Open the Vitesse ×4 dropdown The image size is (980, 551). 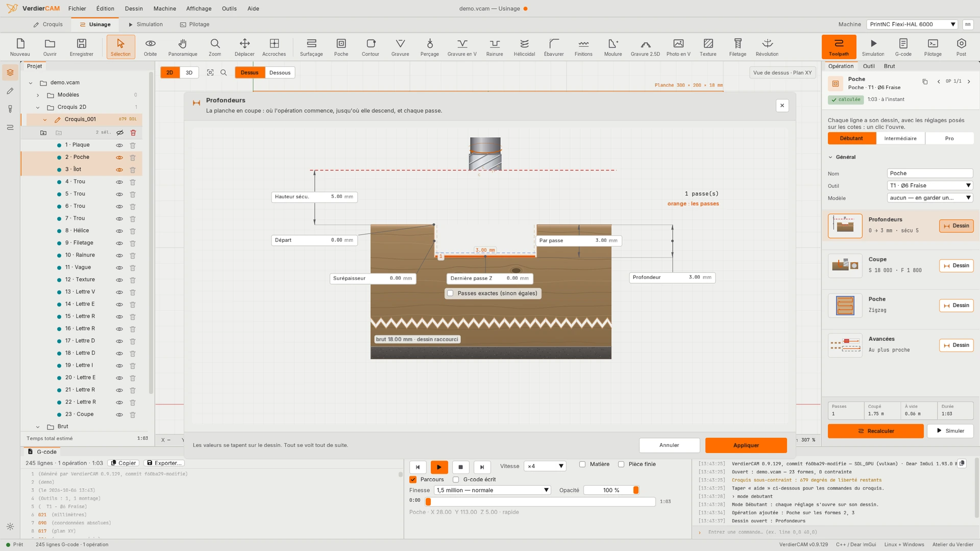[545, 466]
